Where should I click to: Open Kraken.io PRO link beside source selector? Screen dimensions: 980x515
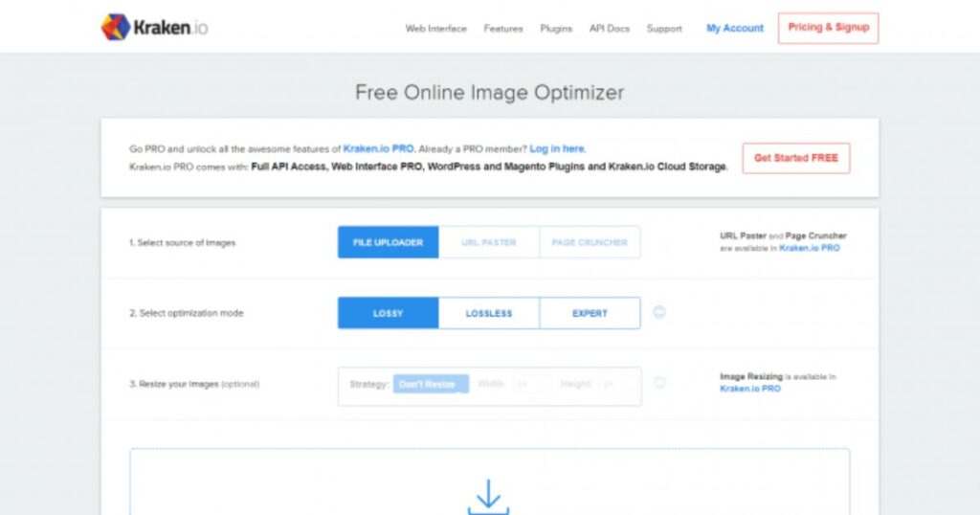[810, 248]
